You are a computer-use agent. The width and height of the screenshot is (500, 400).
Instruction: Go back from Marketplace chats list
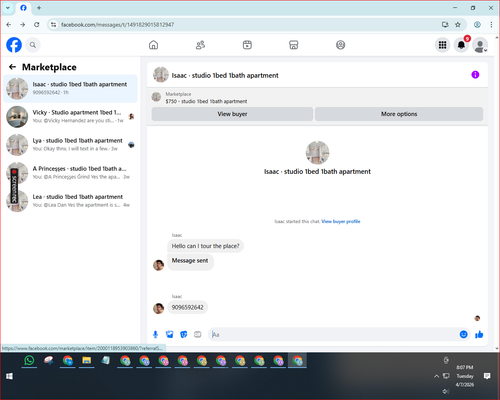[x=13, y=67]
